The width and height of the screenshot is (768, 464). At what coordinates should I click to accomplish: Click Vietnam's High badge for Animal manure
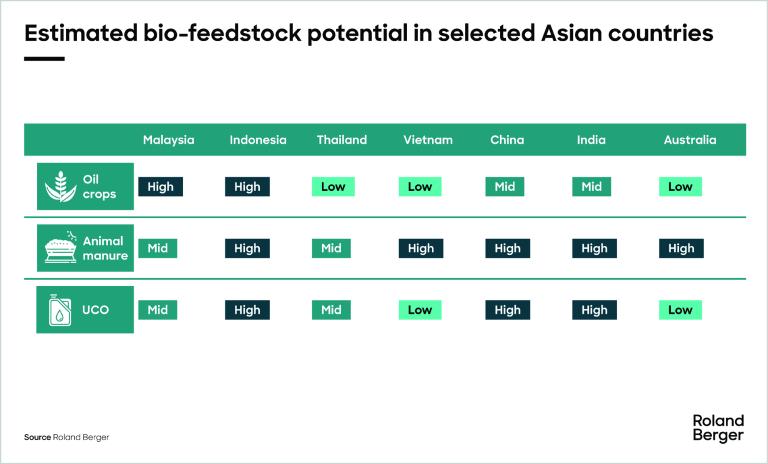[420, 248]
